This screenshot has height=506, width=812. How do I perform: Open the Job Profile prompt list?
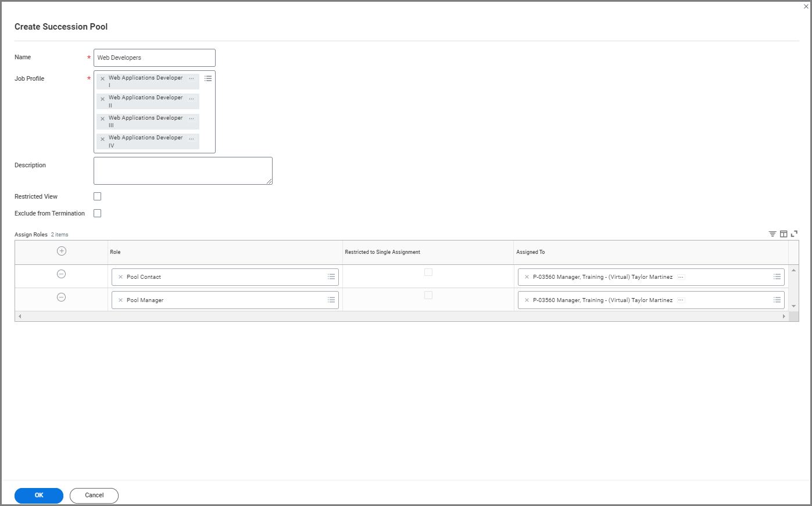click(208, 78)
